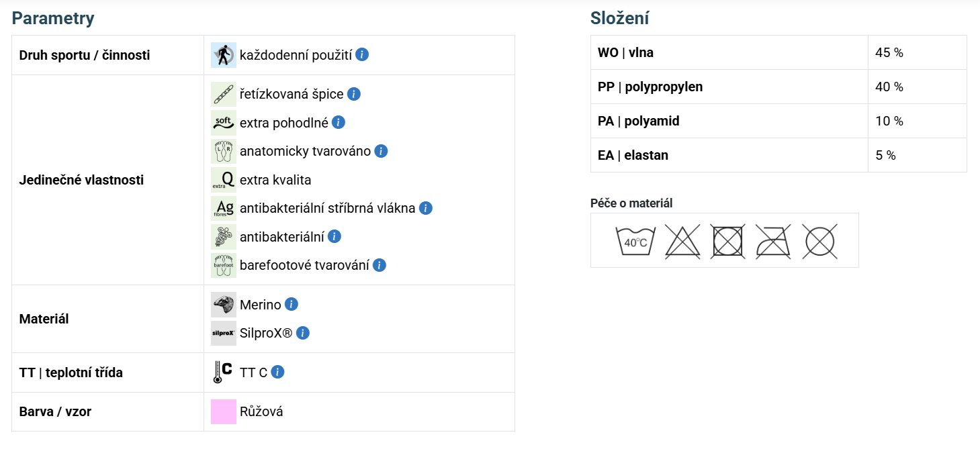Click info icon beside TT C
Screen dimensions: 980x451
tap(277, 372)
